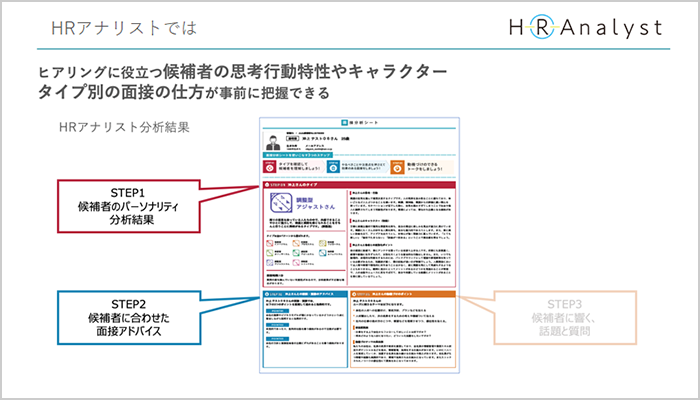700x400 pixels.
Task: Click the STEP1 候補者のパーソナリティ分析結果 box
Action: point(129,206)
